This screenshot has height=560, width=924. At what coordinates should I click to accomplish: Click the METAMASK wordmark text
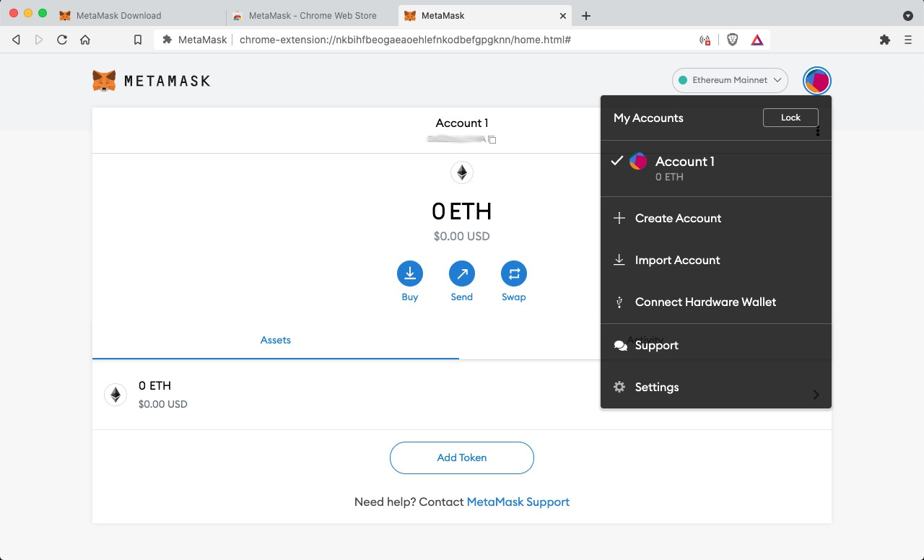167,81
